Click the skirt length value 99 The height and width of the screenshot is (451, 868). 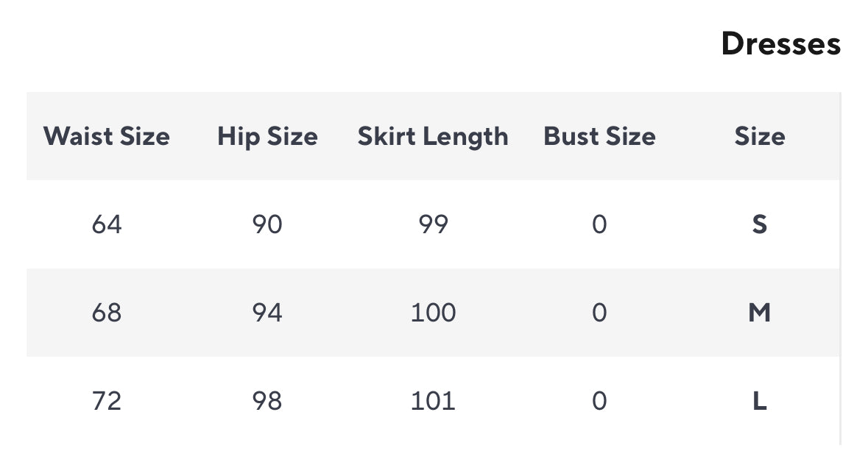click(x=433, y=224)
